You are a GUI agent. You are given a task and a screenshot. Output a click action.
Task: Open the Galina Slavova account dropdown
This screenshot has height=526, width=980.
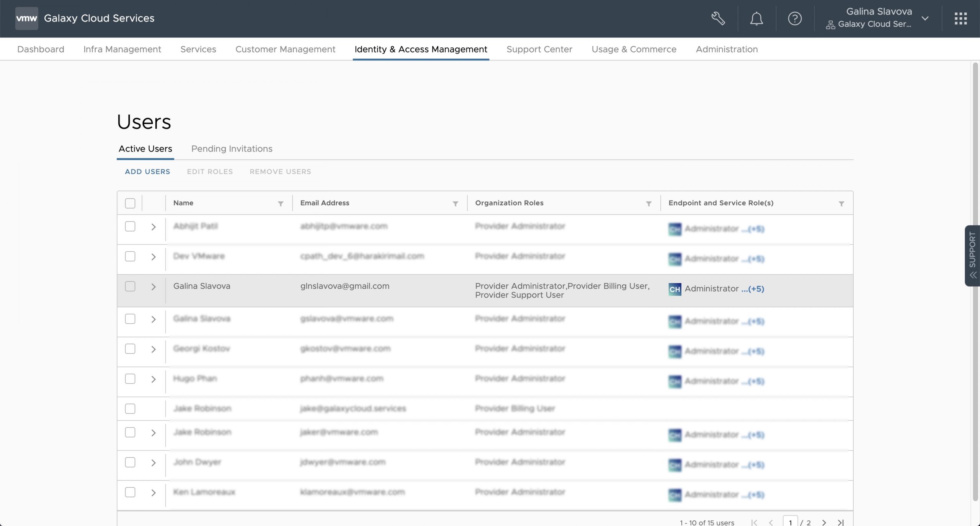(x=924, y=18)
